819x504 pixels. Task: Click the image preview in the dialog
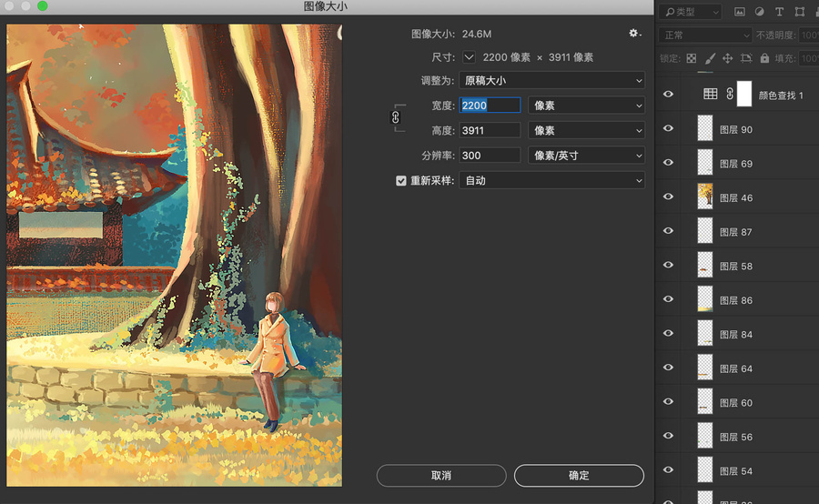tap(175, 256)
